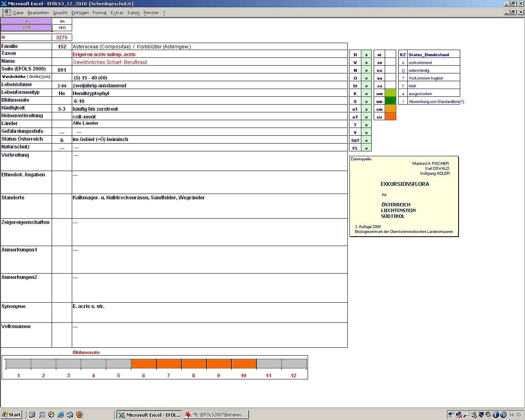
Task: Click the magnifier tray icon
Action: click(x=466, y=415)
